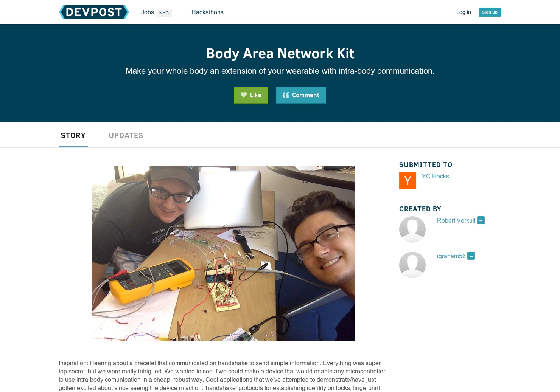The width and height of the screenshot is (560, 392).
Task: Follow Robert Verkuil with plus icon
Action: [481, 220]
